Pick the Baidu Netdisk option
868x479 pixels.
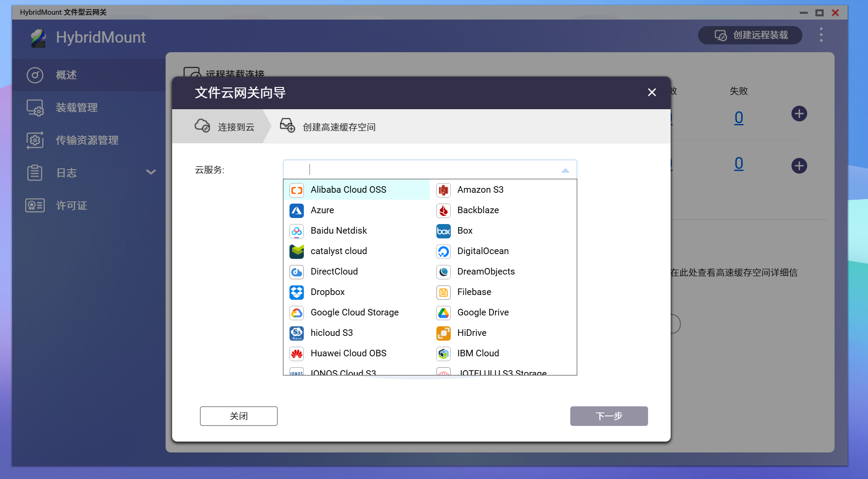coord(338,231)
